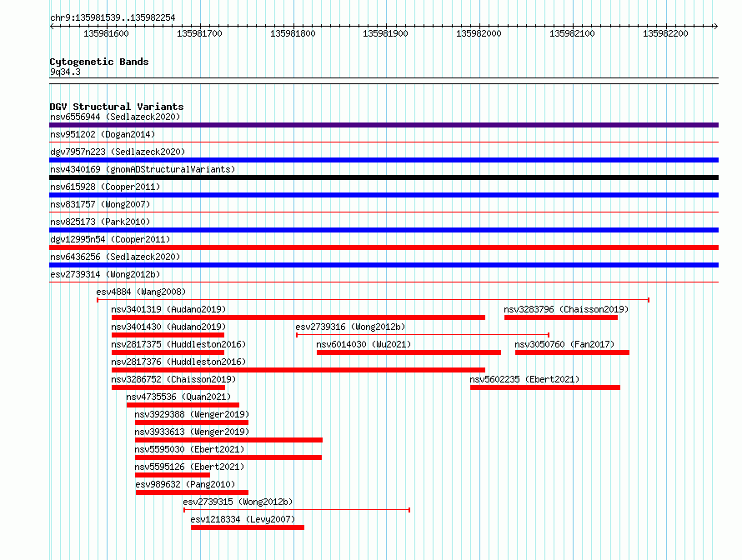
Task: Click the 135981900 ruler label
Action: (385, 33)
